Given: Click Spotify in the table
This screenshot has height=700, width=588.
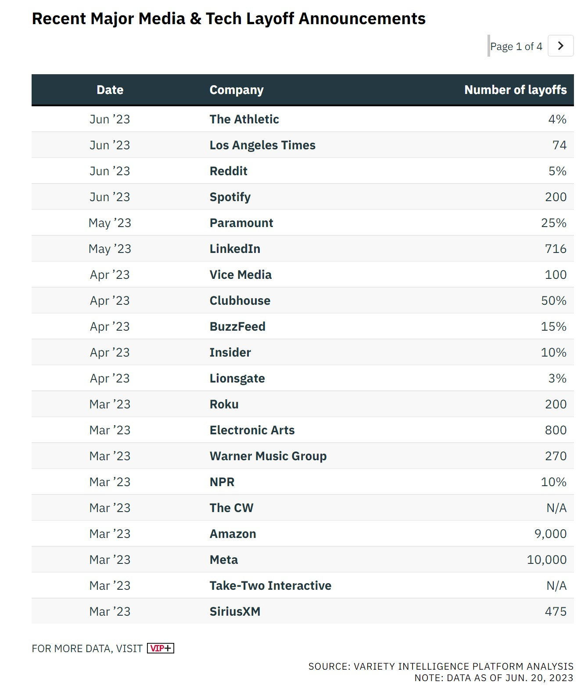Looking at the screenshot, I should tap(230, 197).
